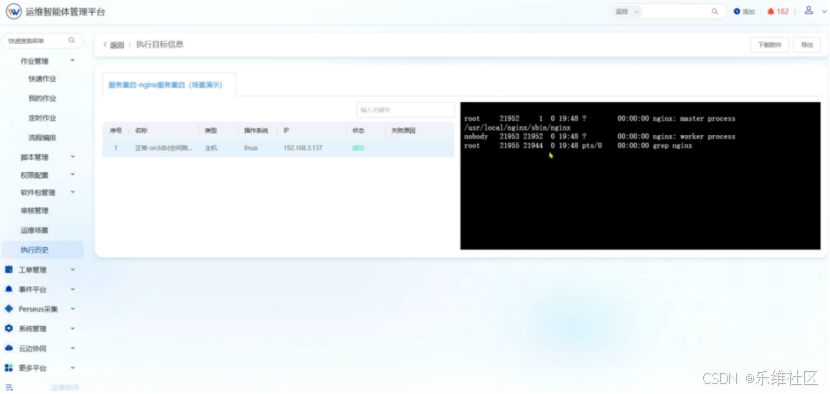
Task: Expand the 权限配置 submenu
Action: click(x=73, y=174)
